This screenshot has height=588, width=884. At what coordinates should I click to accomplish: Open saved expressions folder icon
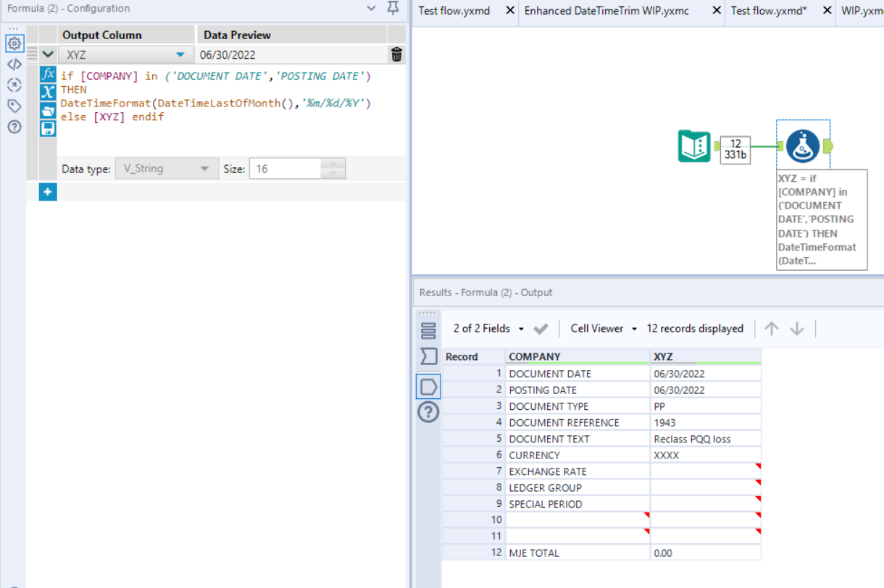(x=48, y=111)
